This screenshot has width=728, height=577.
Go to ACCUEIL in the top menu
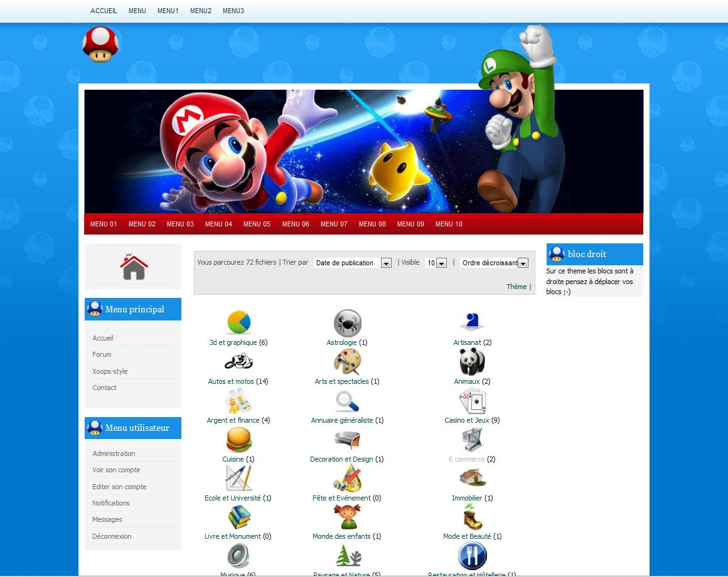coord(104,11)
